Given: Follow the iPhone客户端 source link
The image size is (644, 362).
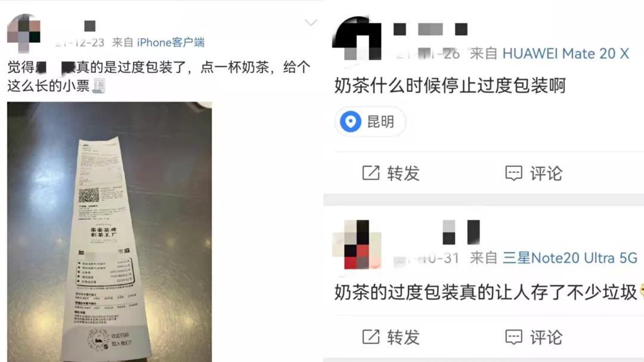Looking at the screenshot, I should 171,42.
